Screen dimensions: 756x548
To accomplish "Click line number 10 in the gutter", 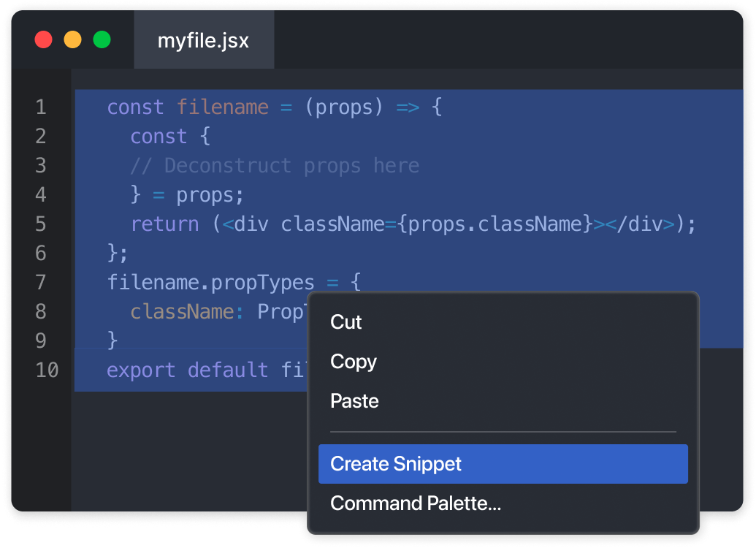I will (45, 370).
